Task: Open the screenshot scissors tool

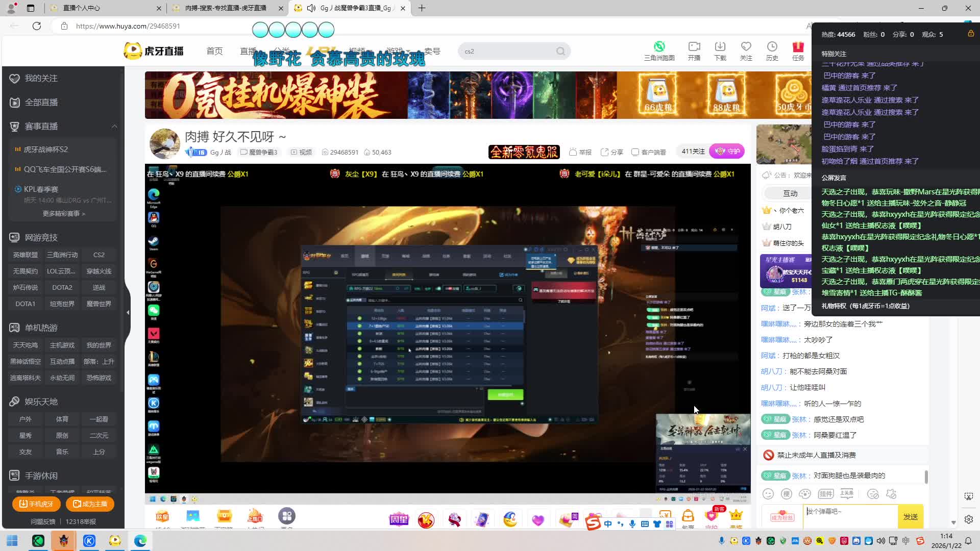Action: (x=968, y=496)
